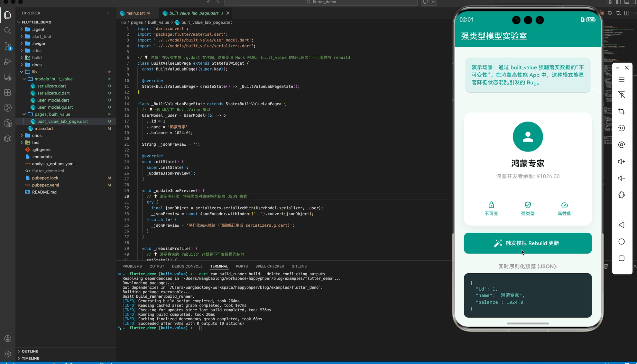The image size is (637, 364).
Task: Switch to the main.dart tab
Action: (x=135, y=13)
